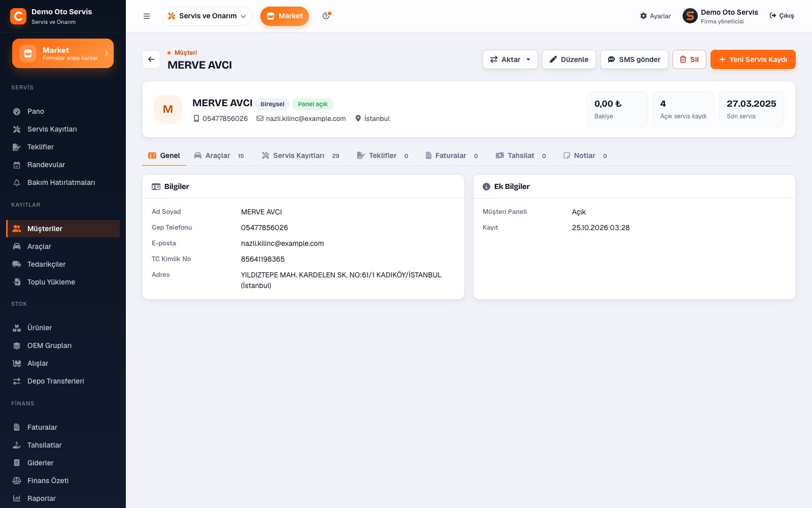This screenshot has width=812, height=508.
Task: Open Randevular in sidebar
Action: tap(63, 165)
